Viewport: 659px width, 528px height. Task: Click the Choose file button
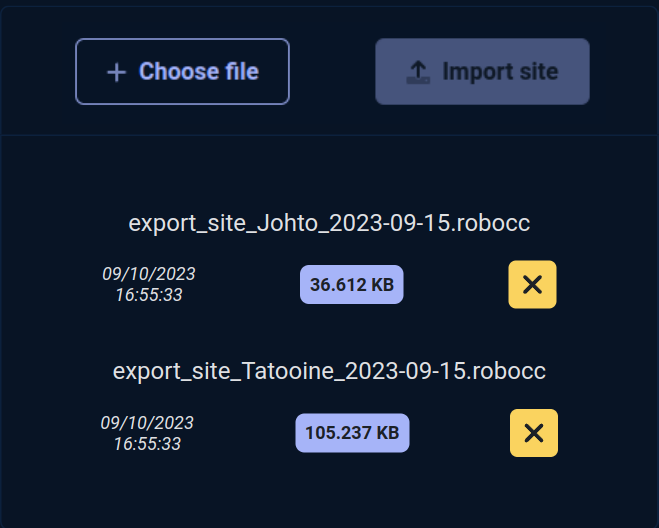[x=182, y=71]
